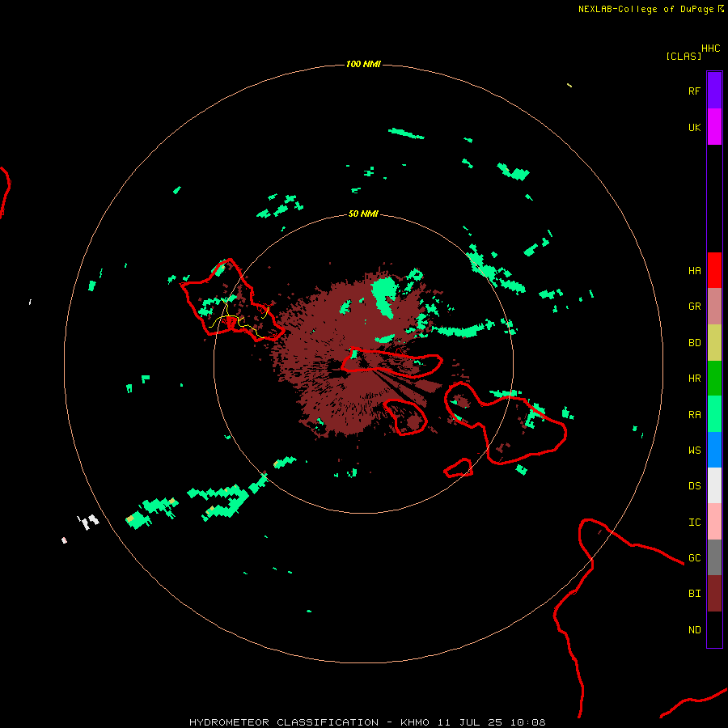The width and height of the screenshot is (728, 728).
Task: Click the GR legend label
Action: pyautogui.click(x=694, y=307)
